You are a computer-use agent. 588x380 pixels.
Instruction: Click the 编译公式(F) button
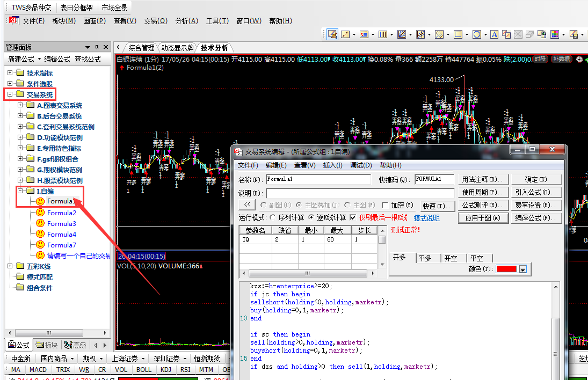pyautogui.click(x=536, y=218)
